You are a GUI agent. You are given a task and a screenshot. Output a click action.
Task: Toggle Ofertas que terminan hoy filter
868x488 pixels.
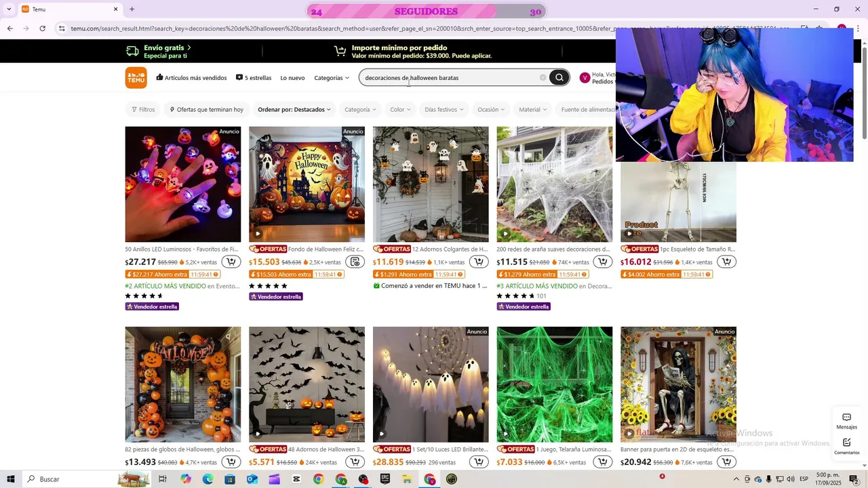point(206,109)
